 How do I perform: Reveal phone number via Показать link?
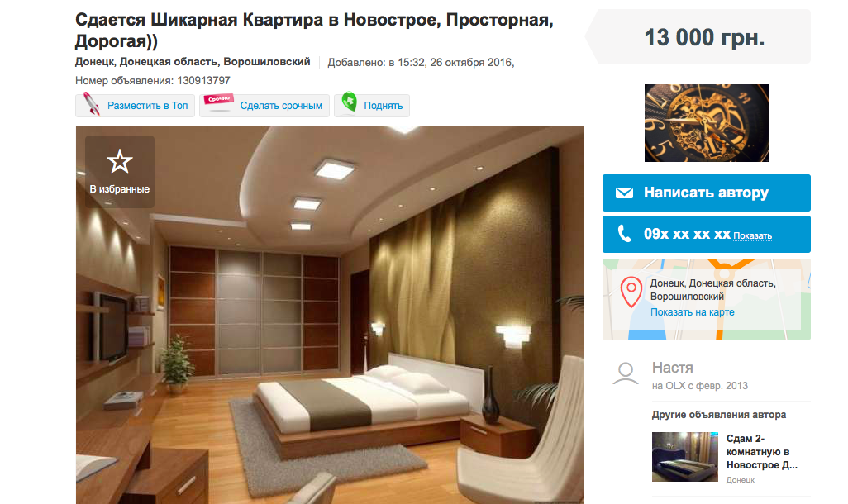tap(752, 235)
